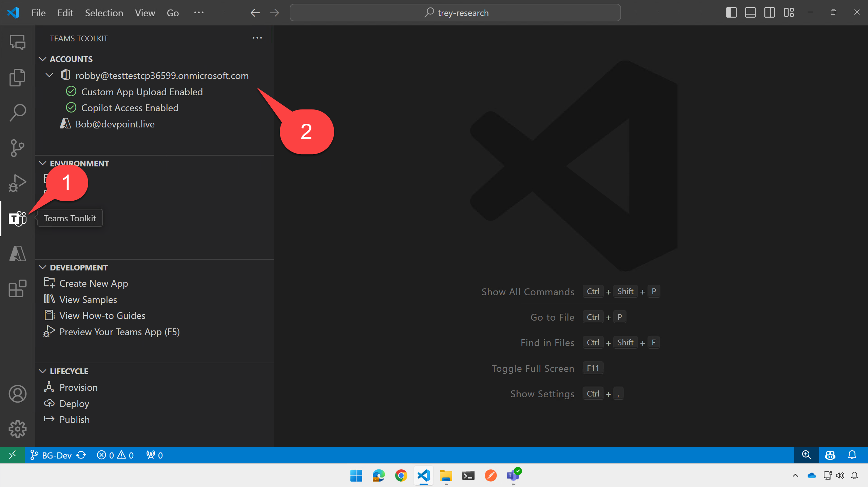This screenshot has width=868, height=487.
Task: Select the Teams Toolkit activity bar icon
Action: pyautogui.click(x=17, y=219)
